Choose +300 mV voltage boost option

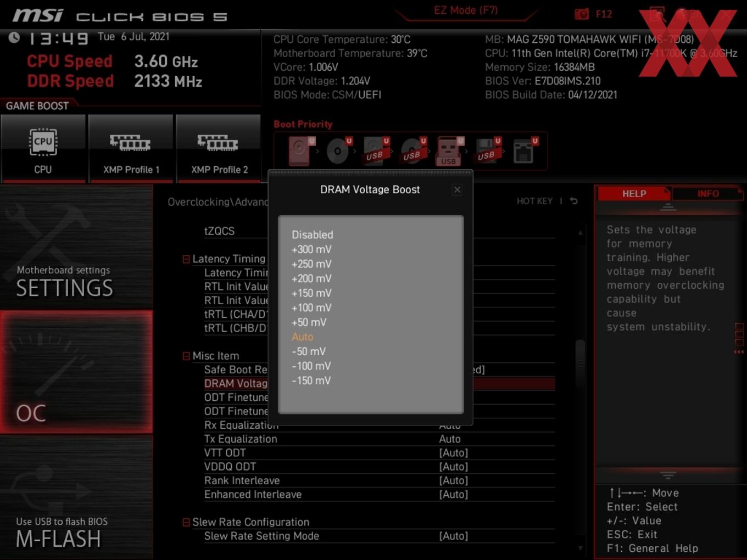(311, 249)
